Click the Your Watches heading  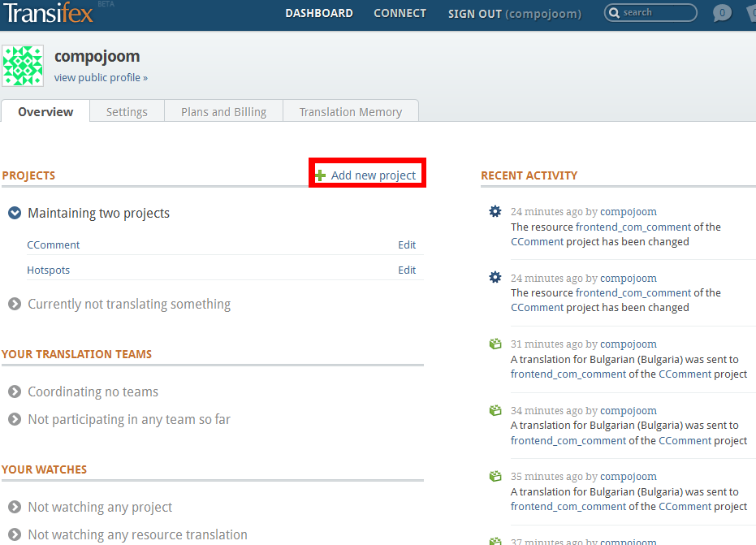pyautogui.click(x=45, y=469)
